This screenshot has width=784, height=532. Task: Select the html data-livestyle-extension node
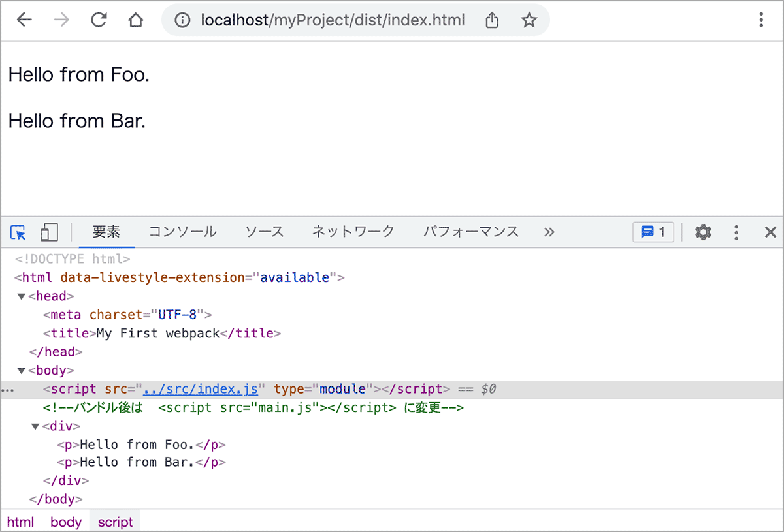[x=179, y=277]
